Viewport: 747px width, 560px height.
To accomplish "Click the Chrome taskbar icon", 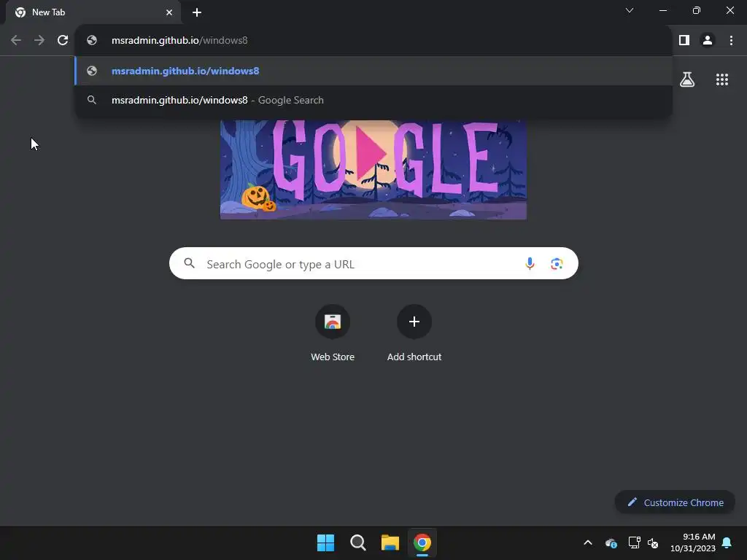I will (x=422, y=542).
